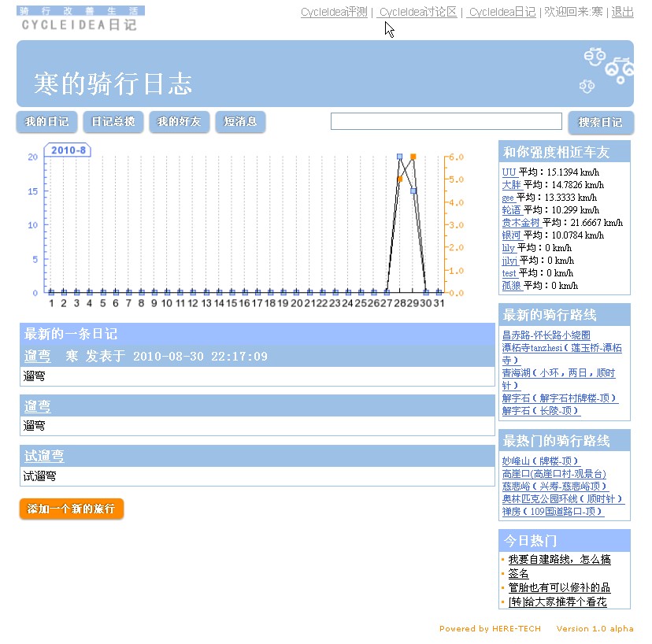Open the 昌赤路-怀长路小绕圈 route link
The height and width of the screenshot is (644, 652).
(546, 335)
